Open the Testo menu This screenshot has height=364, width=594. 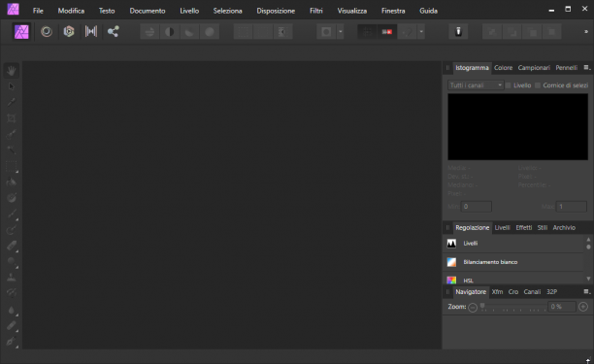[x=107, y=11]
